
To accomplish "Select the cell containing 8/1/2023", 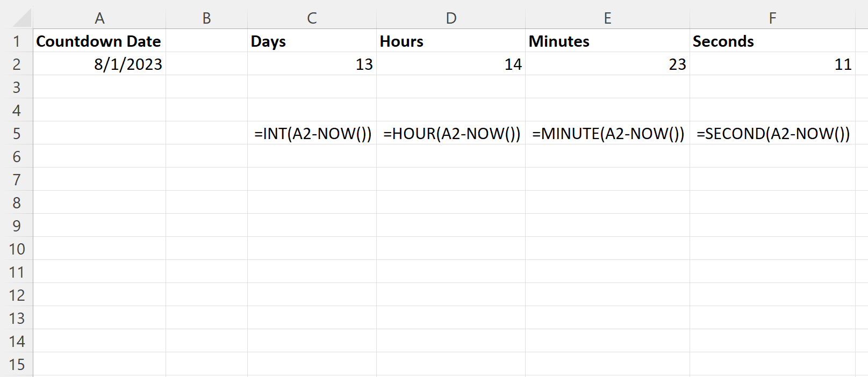I will 100,64.
